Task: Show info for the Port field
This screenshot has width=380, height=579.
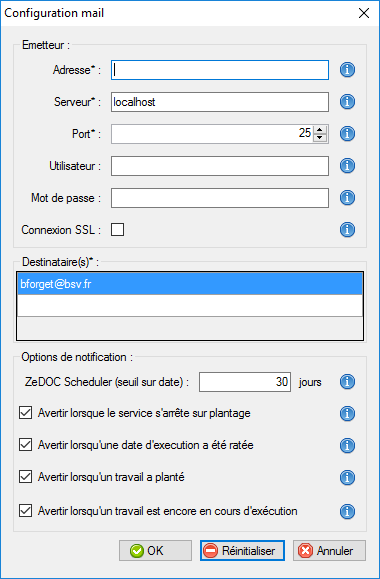Action: tap(347, 134)
